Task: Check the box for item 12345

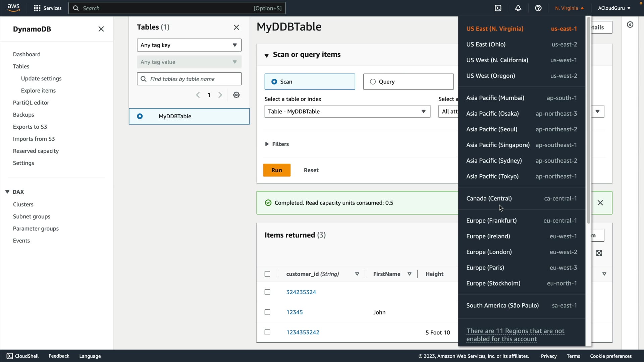Action: tap(267, 312)
